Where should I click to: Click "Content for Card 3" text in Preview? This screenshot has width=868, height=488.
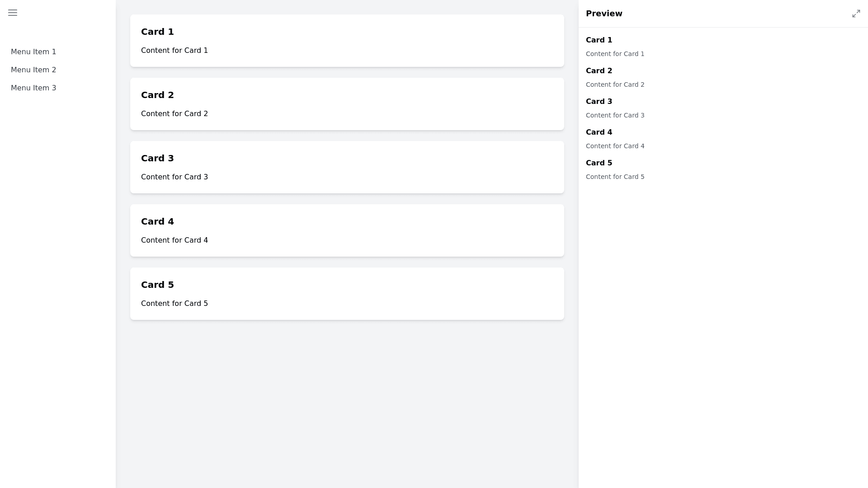click(615, 115)
